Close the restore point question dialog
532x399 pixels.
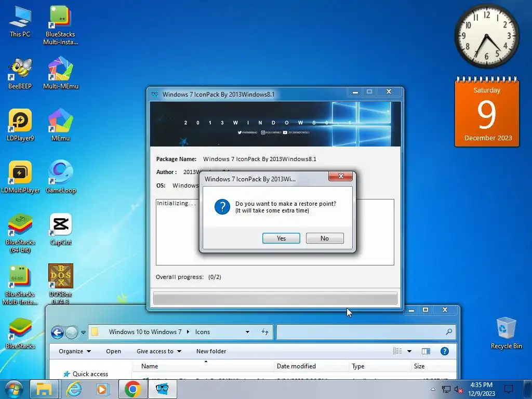(341, 176)
